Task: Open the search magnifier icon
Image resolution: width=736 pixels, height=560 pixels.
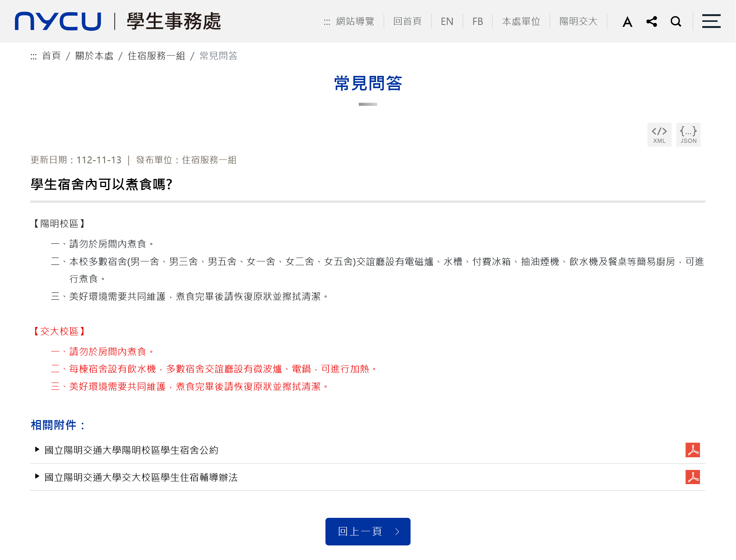Action: click(676, 21)
